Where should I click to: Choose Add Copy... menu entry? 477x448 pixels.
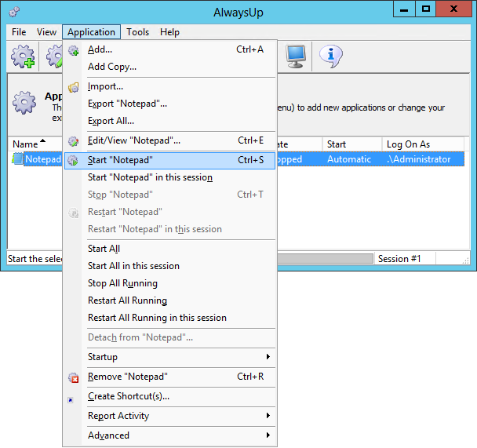[x=169, y=67]
